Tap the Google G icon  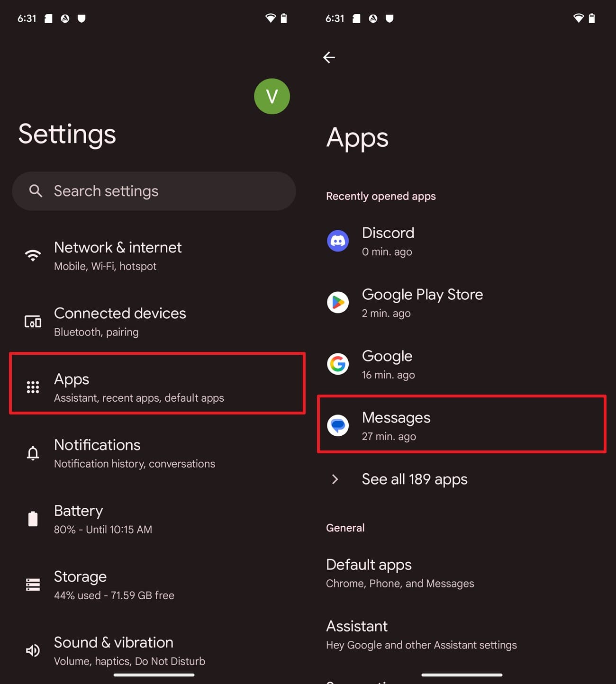[338, 364]
